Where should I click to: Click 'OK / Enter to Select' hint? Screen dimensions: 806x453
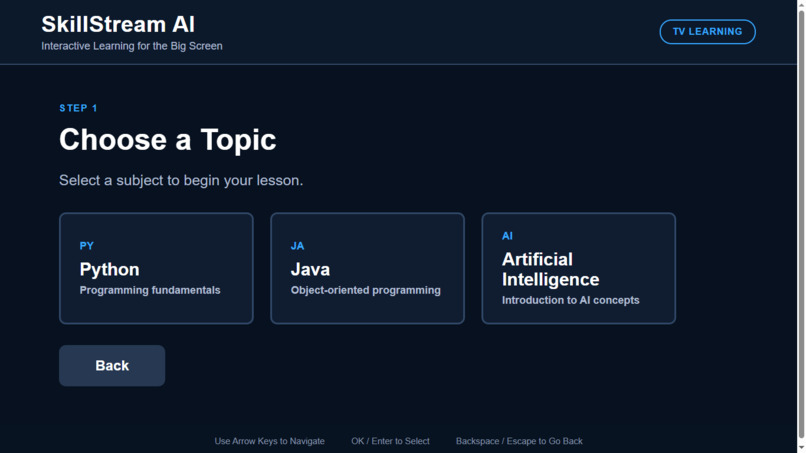pos(390,441)
